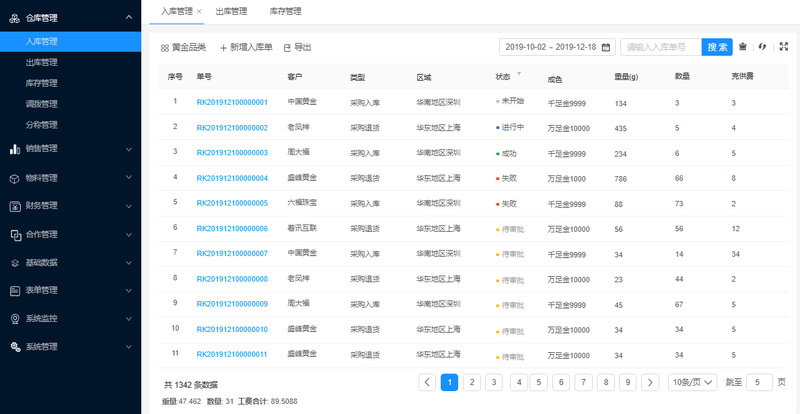Click 万足金1000 cell in row 4
This screenshot has width=800, height=414.
pyautogui.click(x=567, y=179)
